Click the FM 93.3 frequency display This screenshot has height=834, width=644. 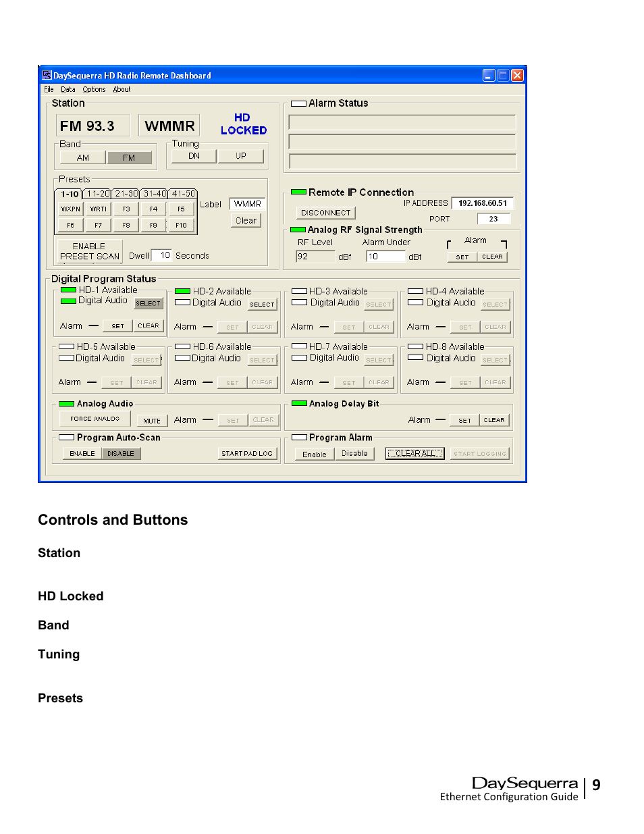click(x=93, y=126)
